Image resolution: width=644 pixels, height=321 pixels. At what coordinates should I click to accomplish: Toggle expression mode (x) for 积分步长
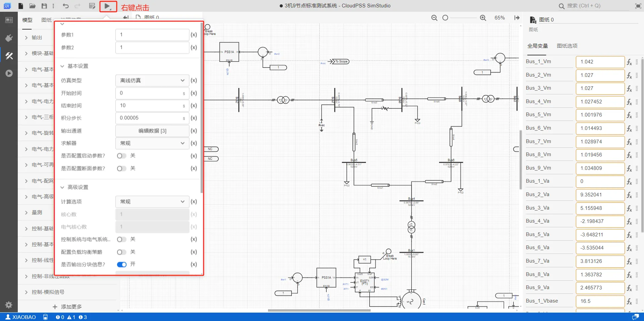194,118
